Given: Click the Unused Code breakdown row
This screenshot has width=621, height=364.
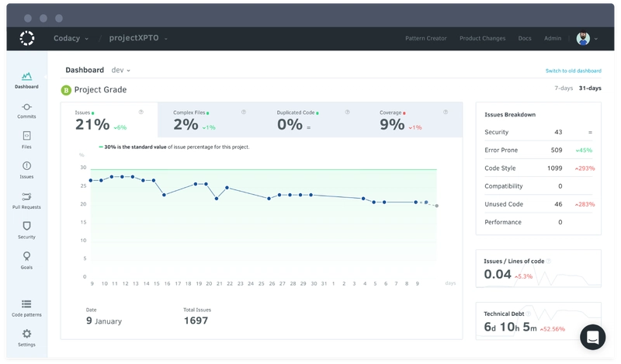Looking at the screenshot, I should pos(538,204).
